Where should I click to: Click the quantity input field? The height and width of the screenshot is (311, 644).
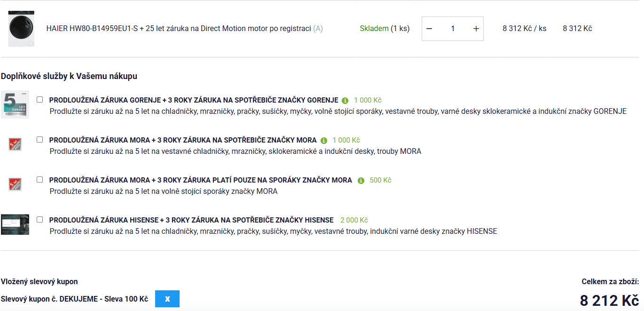(452, 29)
